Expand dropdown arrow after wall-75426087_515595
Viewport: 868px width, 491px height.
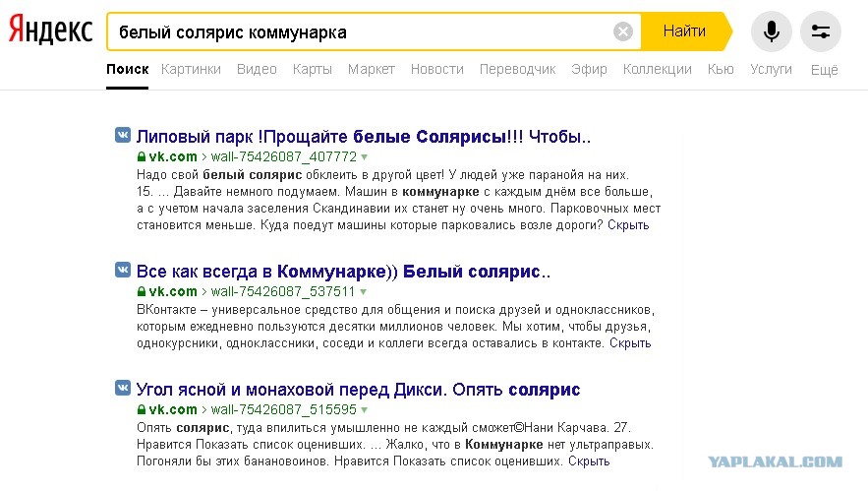point(365,410)
